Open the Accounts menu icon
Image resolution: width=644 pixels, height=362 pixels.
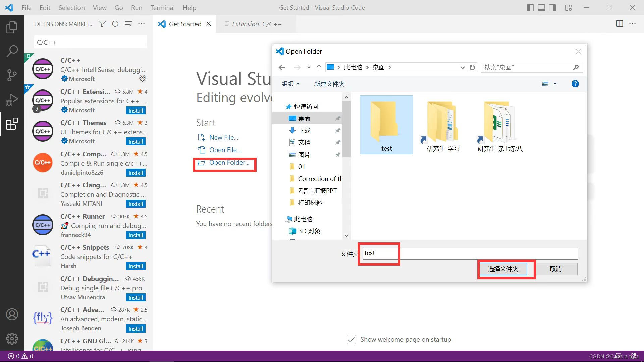(x=12, y=314)
